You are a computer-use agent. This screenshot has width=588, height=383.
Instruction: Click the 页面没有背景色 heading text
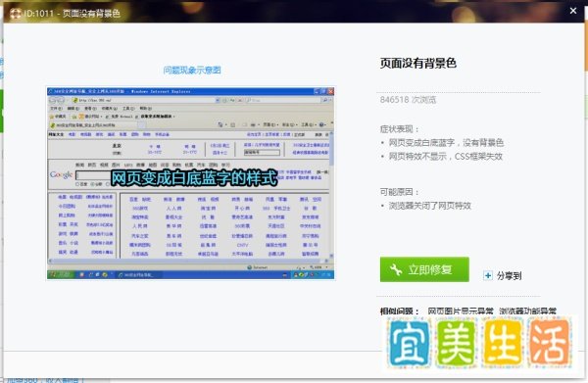[x=418, y=63]
